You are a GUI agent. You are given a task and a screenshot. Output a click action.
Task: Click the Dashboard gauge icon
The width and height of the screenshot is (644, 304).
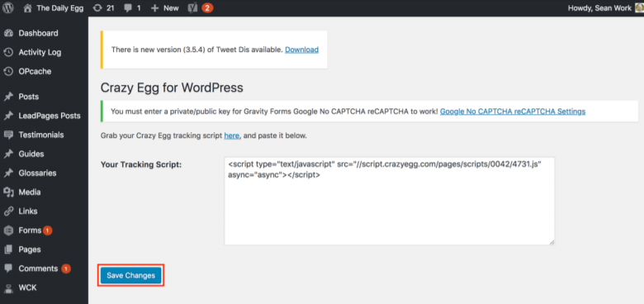tap(8, 33)
